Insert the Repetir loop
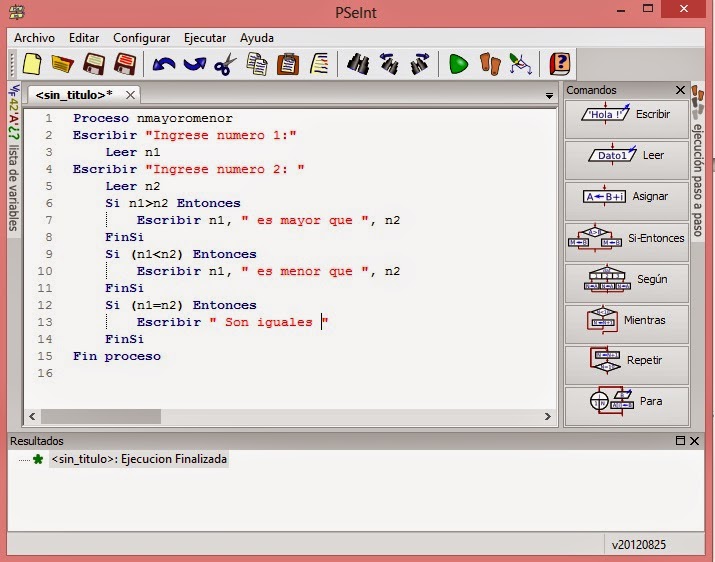The height and width of the screenshot is (562, 715). pos(627,365)
